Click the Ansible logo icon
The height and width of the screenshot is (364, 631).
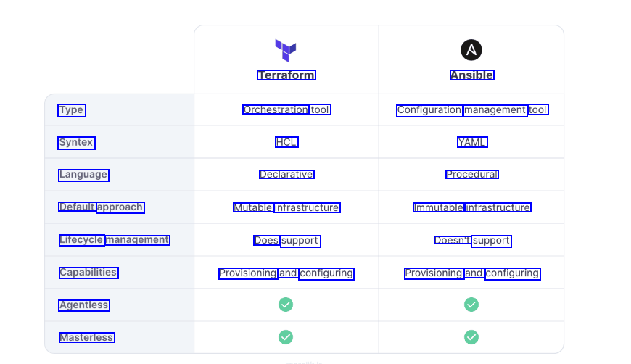pyautogui.click(x=471, y=50)
